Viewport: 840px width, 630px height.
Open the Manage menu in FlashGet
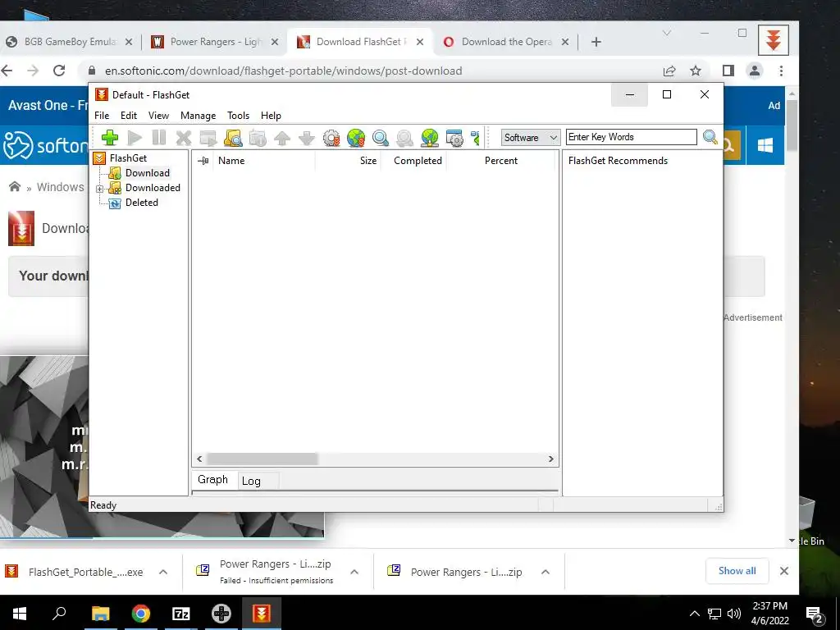[x=199, y=115]
